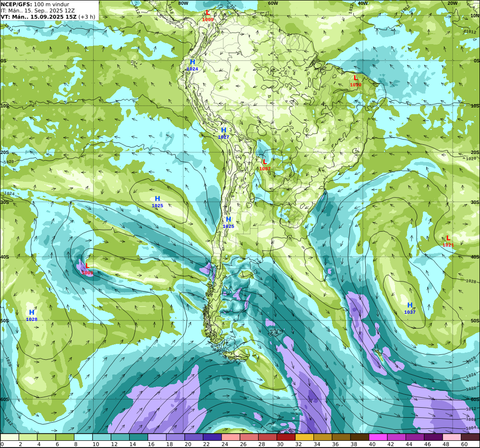Screen dimensions: 480x448
Task: Click the '50S' label on the left edge
Action: coord(5,320)
